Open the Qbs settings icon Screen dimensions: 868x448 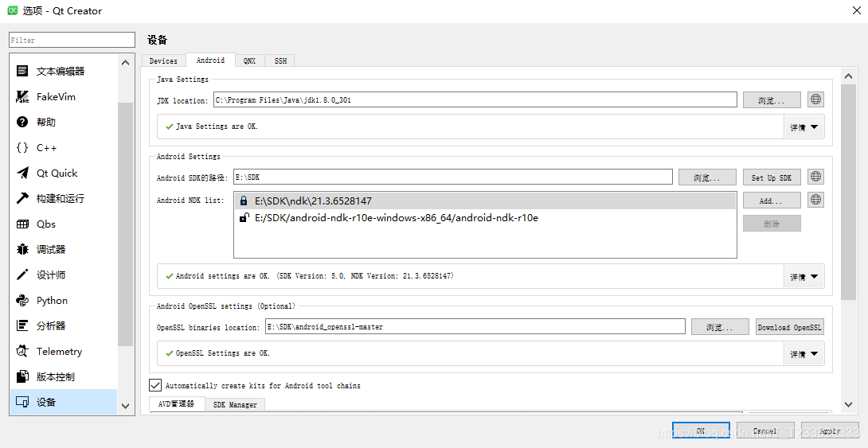[22, 224]
